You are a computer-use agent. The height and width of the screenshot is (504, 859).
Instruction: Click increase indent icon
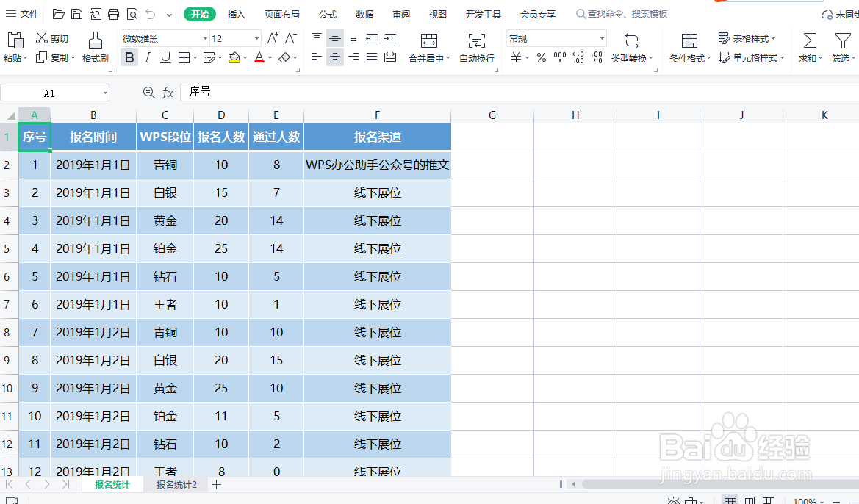(x=390, y=38)
